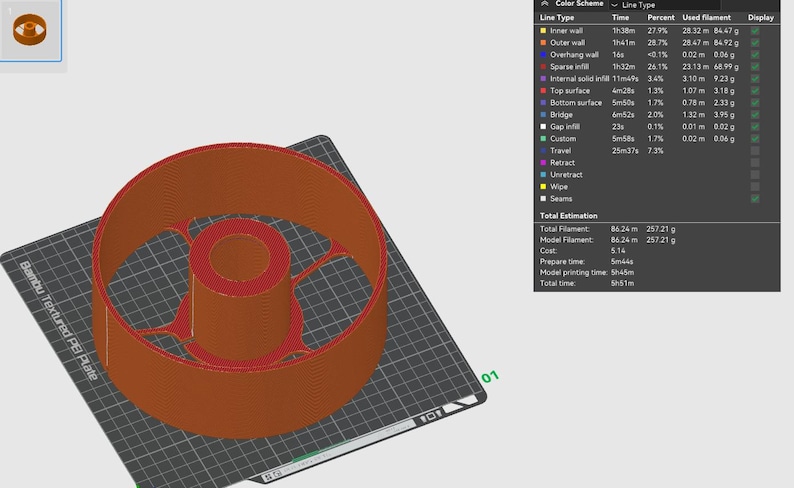The width and height of the screenshot is (794, 488).
Task: Toggle display of Top surface lines
Action: (x=755, y=91)
